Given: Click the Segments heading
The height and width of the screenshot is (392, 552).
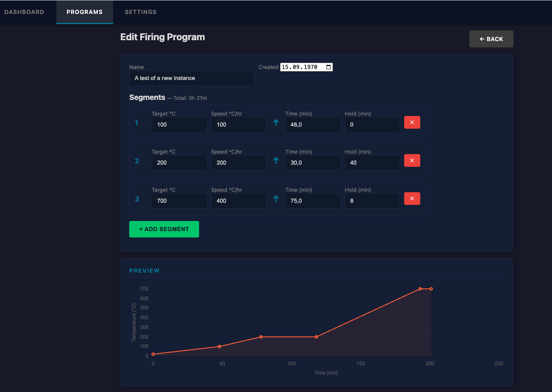Looking at the screenshot, I should click(147, 97).
